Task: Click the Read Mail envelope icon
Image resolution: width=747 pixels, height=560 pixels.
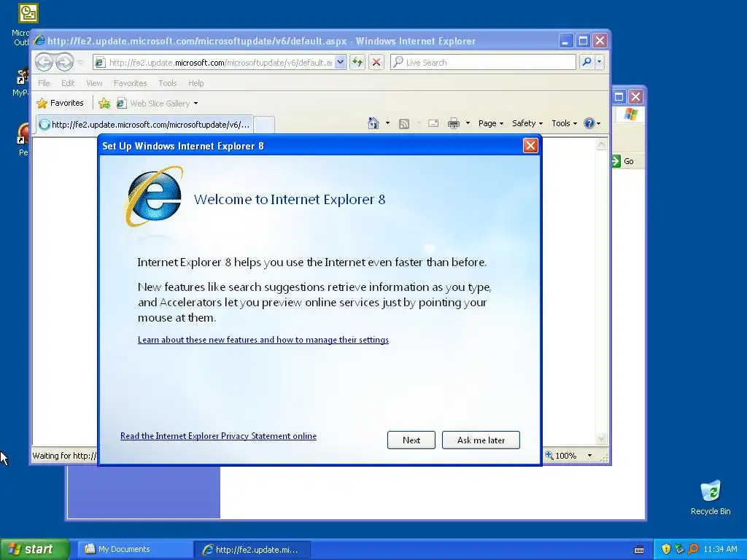Action: [433, 123]
